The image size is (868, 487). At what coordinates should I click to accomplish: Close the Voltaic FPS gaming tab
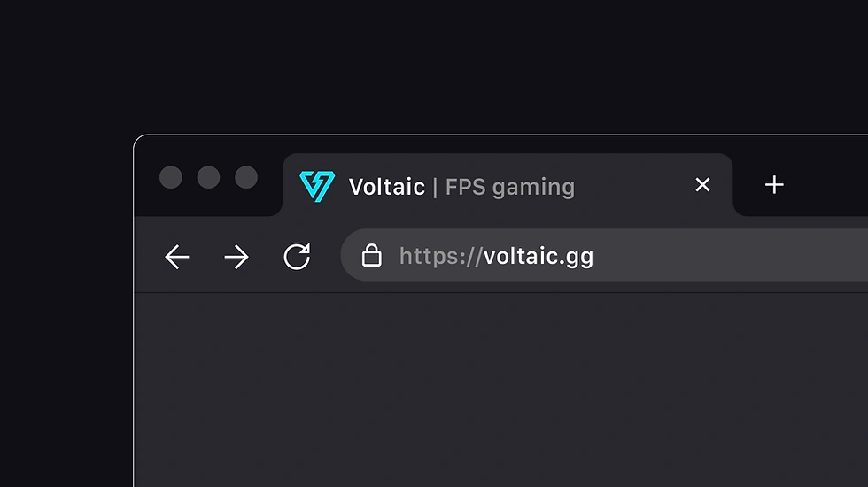coord(702,185)
